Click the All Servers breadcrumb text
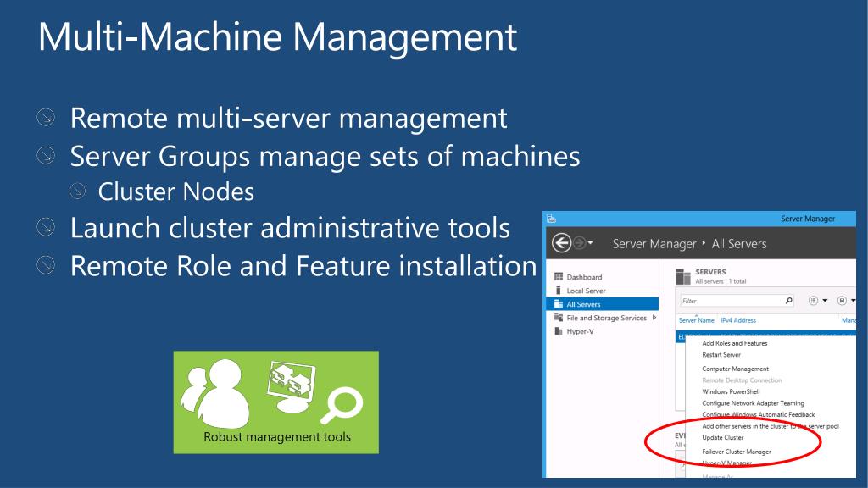 click(x=739, y=243)
